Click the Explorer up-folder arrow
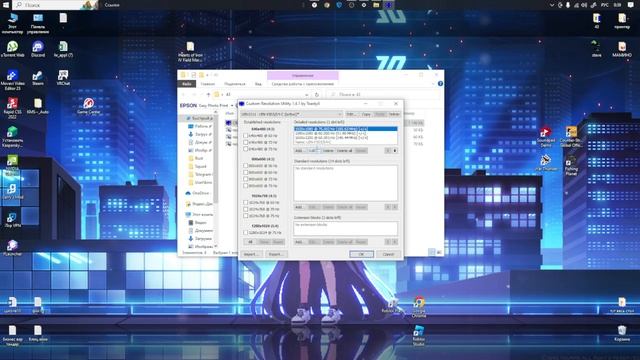This screenshot has width=640, height=360. click(209, 95)
